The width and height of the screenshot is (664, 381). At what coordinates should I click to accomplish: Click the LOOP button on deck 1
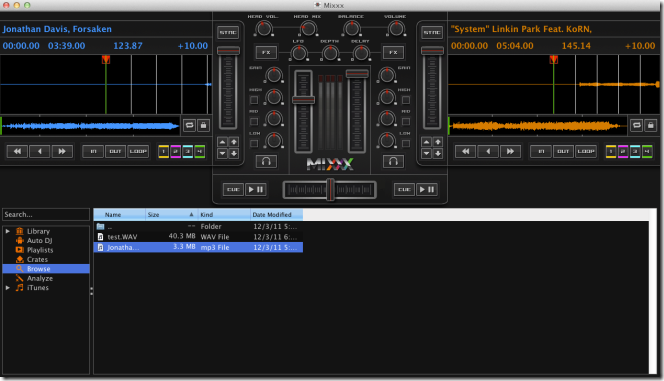138,151
